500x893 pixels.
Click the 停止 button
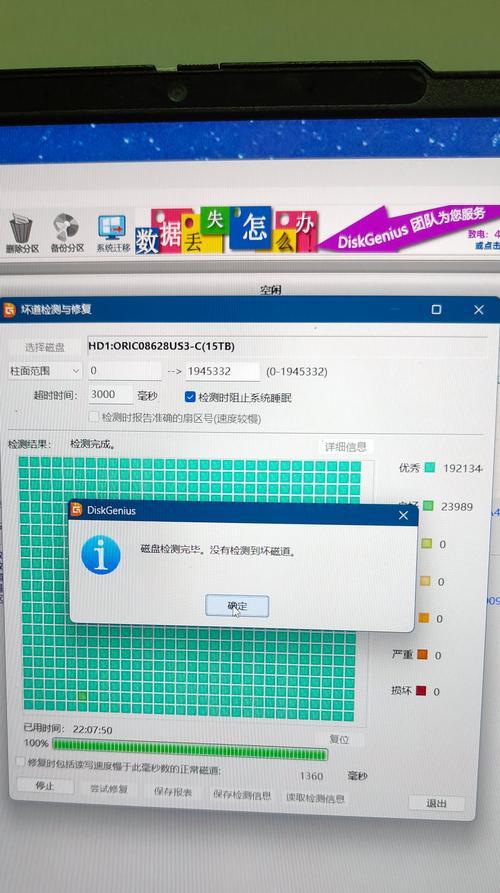[x=45, y=786]
